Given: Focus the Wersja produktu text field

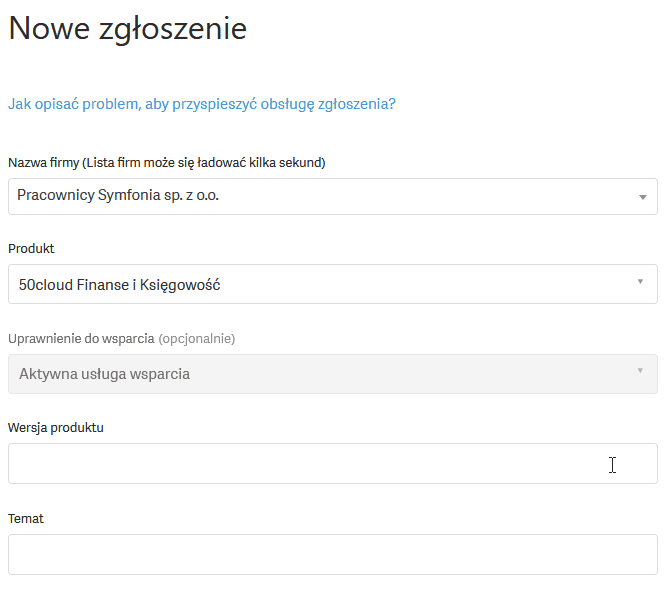Looking at the screenshot, I should pos(333,463).
